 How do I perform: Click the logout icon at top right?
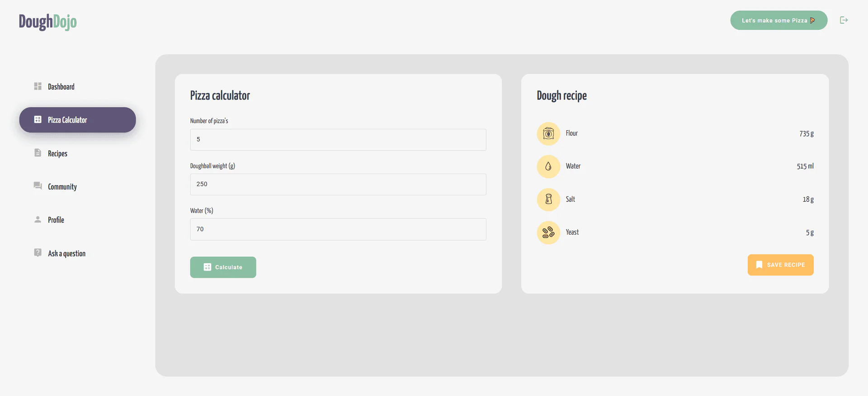pyautogui.click(x=844, y=20)
